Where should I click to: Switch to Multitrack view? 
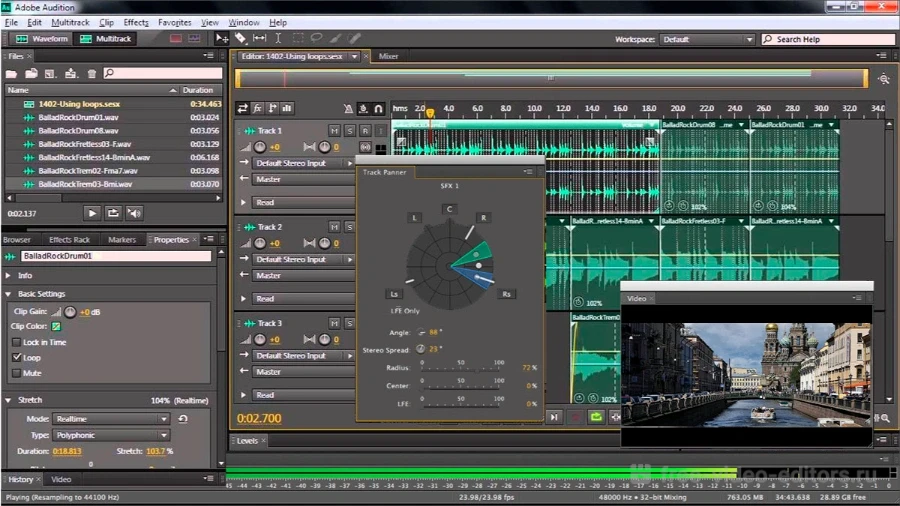coord(106,38)
